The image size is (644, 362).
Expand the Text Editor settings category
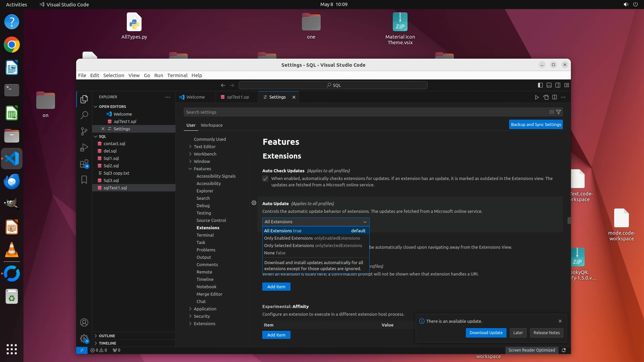click(205, 146)
